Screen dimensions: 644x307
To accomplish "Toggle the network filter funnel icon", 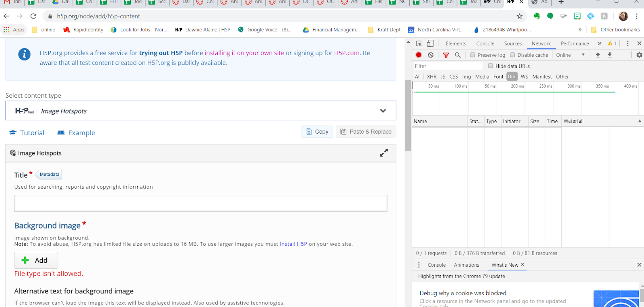I will coord(446,55).
